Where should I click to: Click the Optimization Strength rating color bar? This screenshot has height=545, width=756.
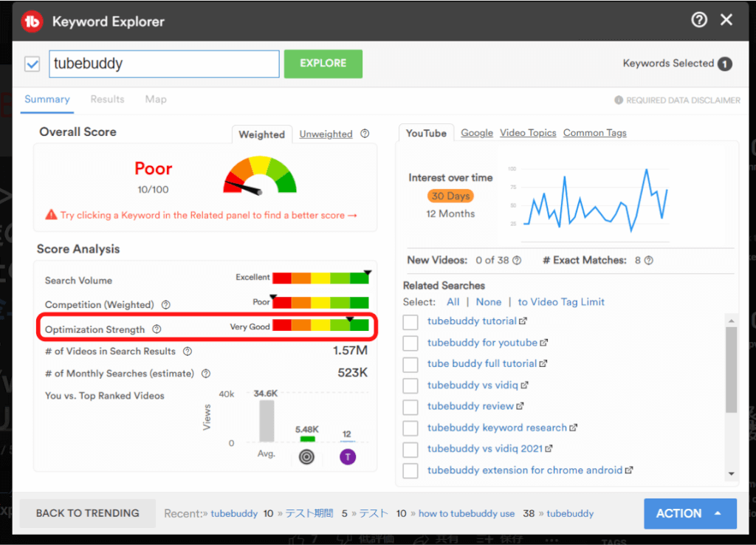320,325
